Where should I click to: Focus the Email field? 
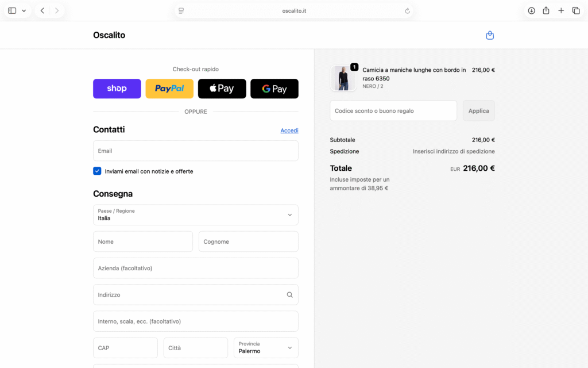click(196, 151)
